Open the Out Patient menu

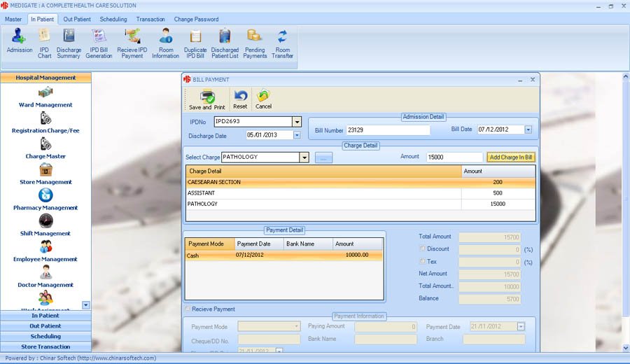[x=77, y=20]
